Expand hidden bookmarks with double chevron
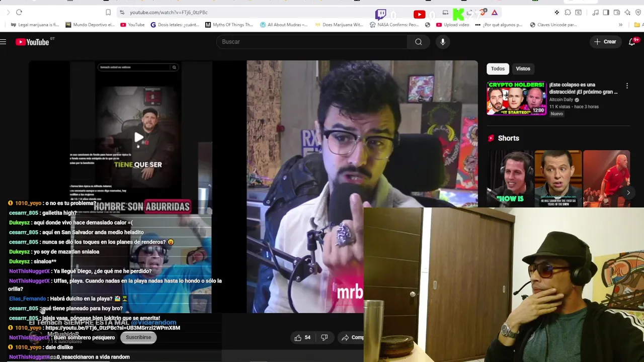Image resolution: width=644 pixels, height=362 pixels. pyautogui.click(x=620, y=25)
